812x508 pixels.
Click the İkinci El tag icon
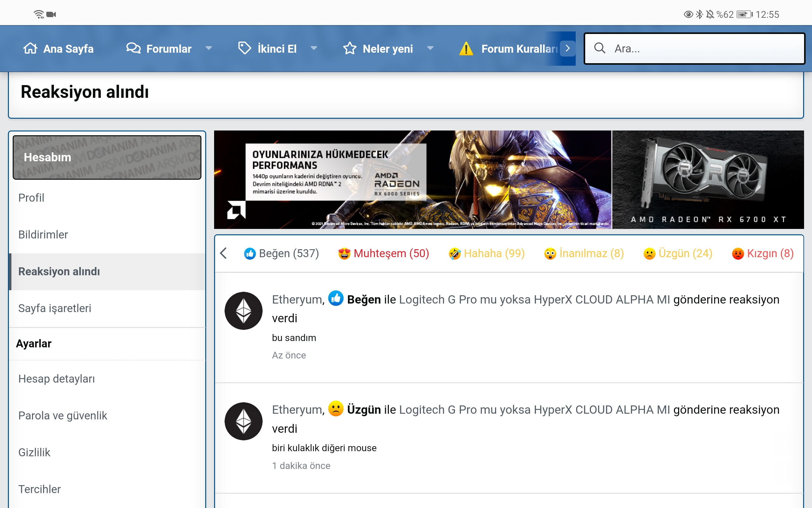pyautogui.click(x=244, y=48)
